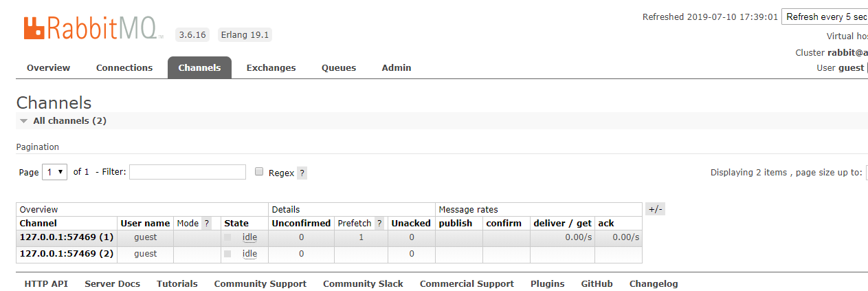The height and width of the screenshot is (291, 868).
Task: Click the idle state of channel (2)
Action: (249, 254)
